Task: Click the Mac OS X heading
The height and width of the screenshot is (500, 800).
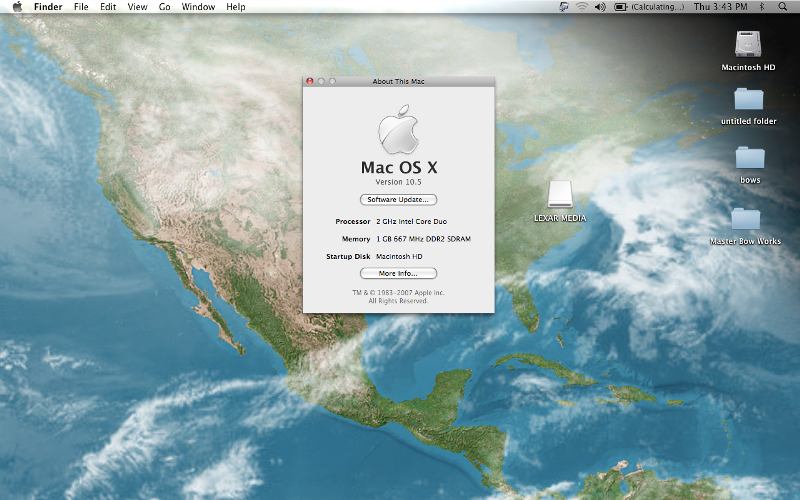Action: 399,167
